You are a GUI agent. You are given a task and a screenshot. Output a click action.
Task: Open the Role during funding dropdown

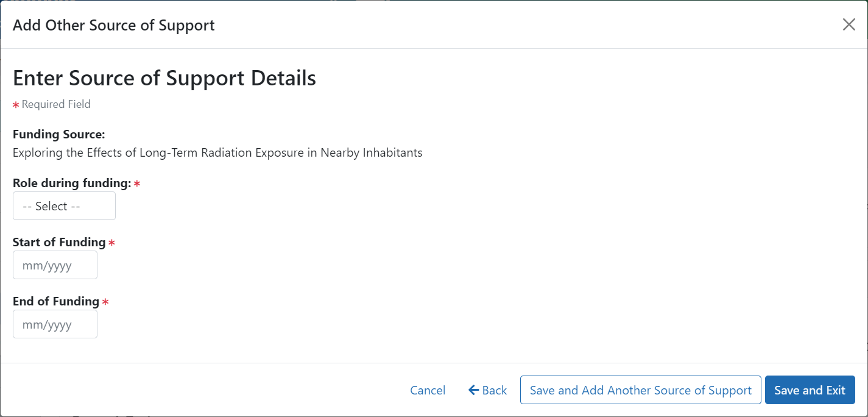(64, 206)
